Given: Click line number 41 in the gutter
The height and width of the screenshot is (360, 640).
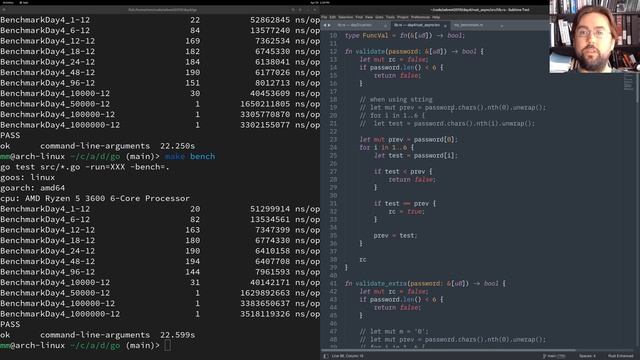Looking at the screenshot, I should tap(333, 283).
